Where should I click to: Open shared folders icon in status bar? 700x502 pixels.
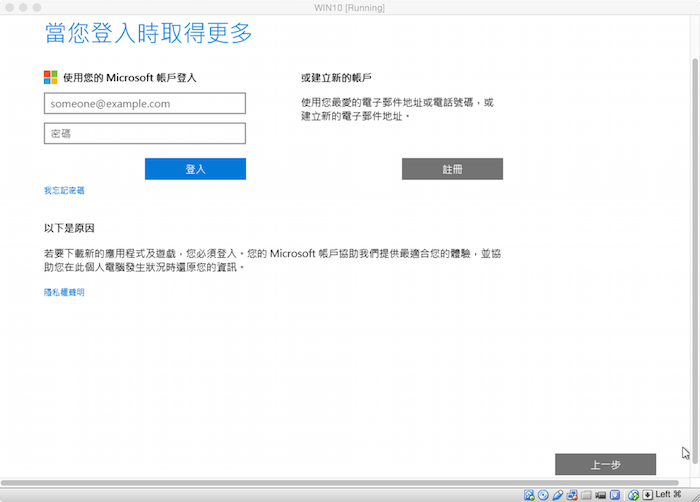(x=586, y=495)
